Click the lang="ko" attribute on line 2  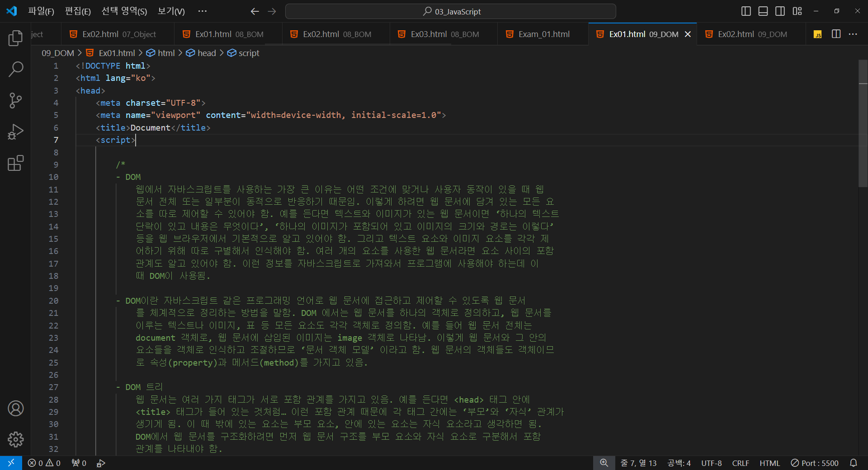coord(128,78)
